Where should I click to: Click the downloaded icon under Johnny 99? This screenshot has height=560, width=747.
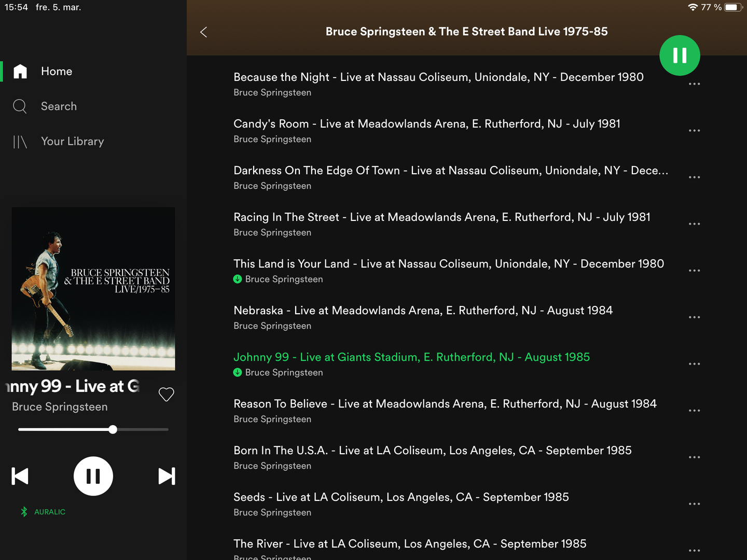tap(238, 372)
